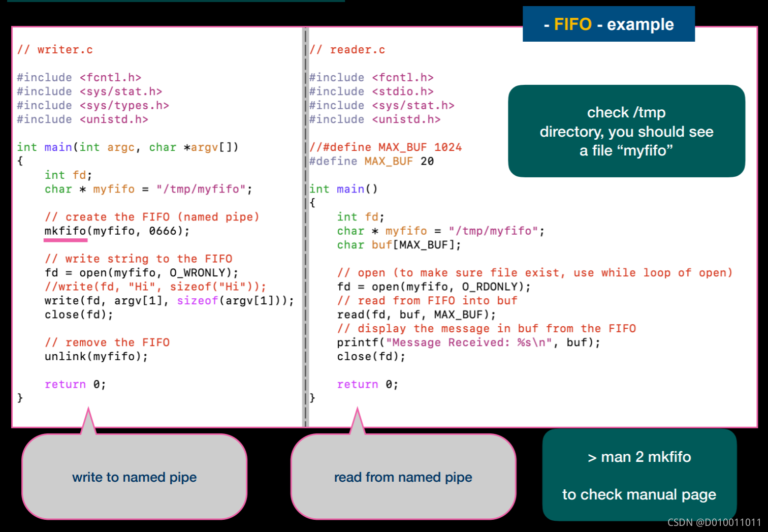Click '// display the message in buf' comment
This screenshot has height=532, width=768.
487,329
